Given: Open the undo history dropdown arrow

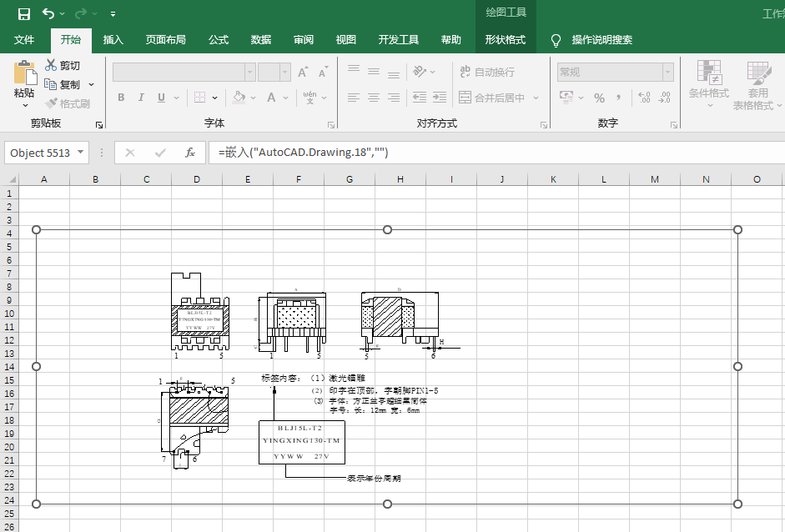Looking at the screenshot, I should (62, 14).
